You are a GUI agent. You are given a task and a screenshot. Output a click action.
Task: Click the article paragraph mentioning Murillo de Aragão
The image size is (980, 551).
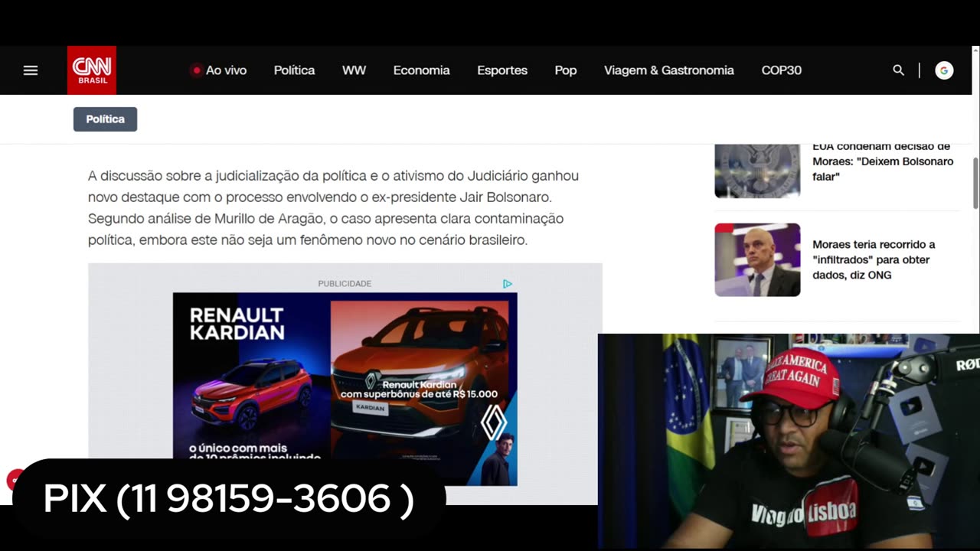tap(333, 207)
